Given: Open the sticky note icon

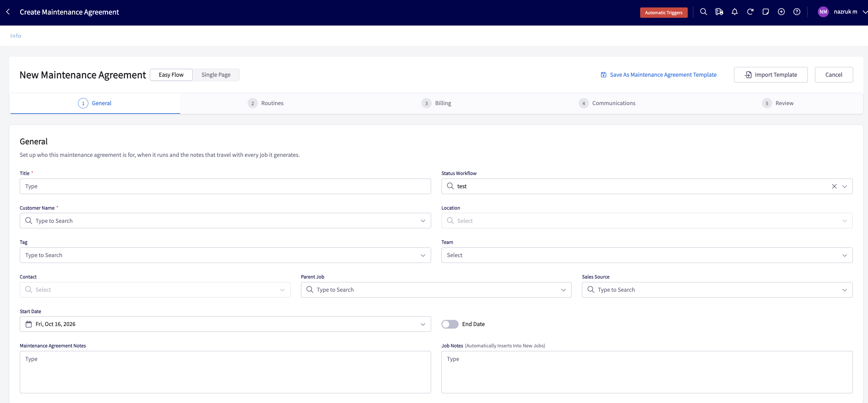Looking at the screenshot, I should click(765, 12).
